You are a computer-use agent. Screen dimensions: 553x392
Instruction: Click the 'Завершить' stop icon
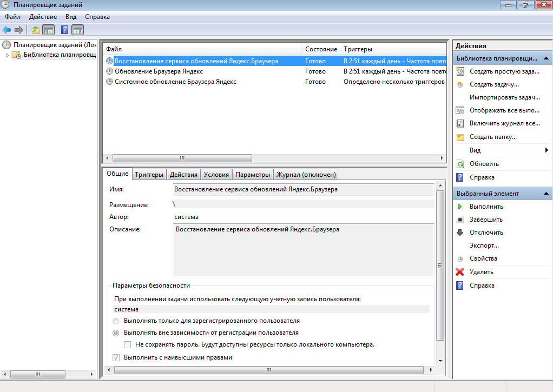pyautogui.click(x=460, y=220)
